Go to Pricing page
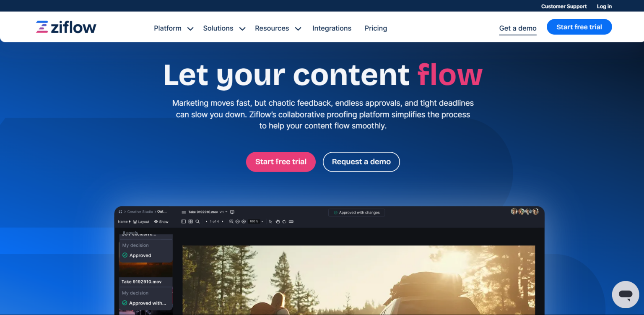The height and width of the screenshot is (315, 644). point(376,28)
